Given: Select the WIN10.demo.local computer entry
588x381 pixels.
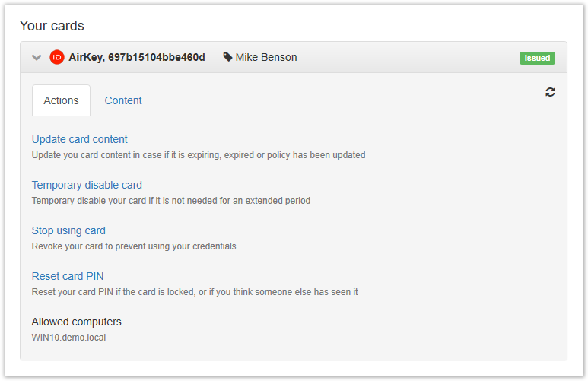Looking at the screenshot, I should [68, 338].
